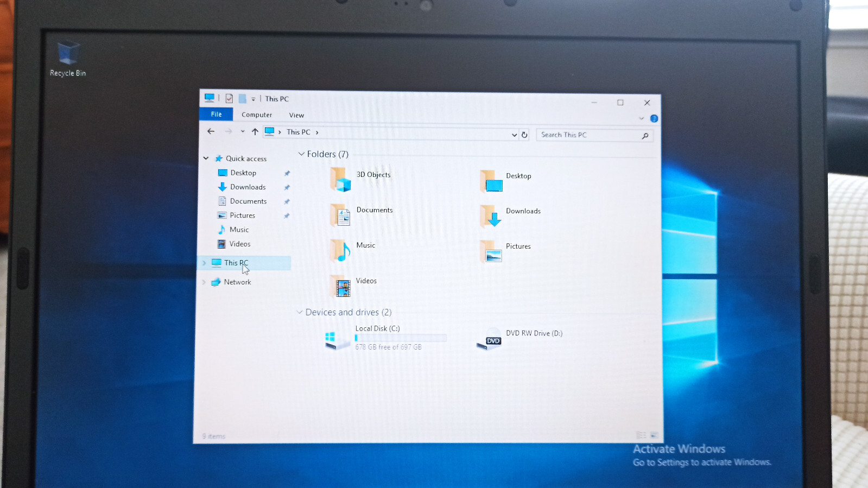The height and width of the screenshot is (488, 868).
Task: Open the File ribbon tab
Action: click(x=216, y=114)
